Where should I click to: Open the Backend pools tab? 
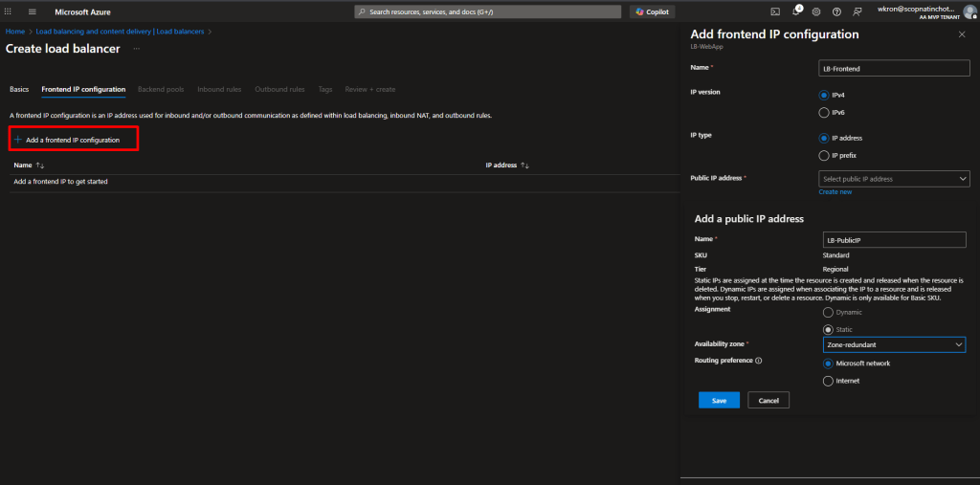coord(161,89)
